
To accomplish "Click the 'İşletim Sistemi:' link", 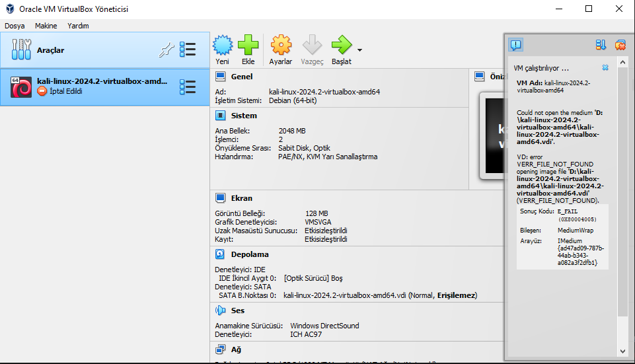I will pyautogui.click(x=238, y=100).
